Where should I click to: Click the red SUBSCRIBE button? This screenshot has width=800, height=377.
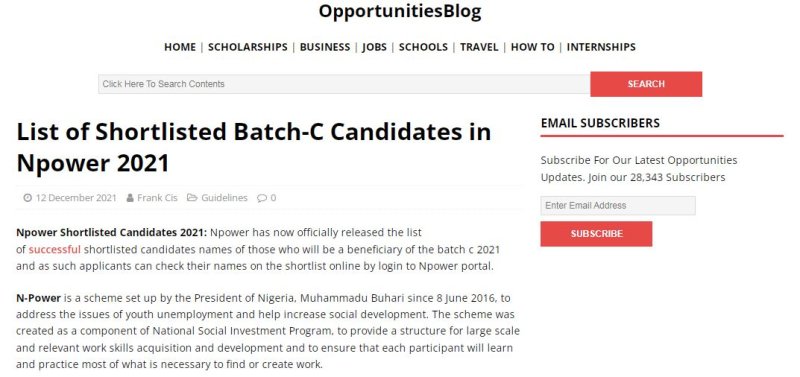pyautogui.click(x=596, y=234)
